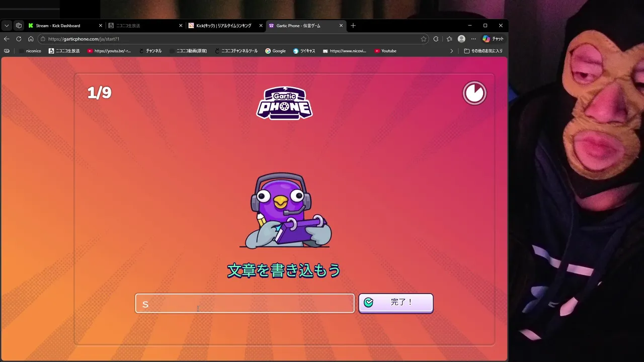Close the Stream - Kick Dashboard tab

point(101,26)
